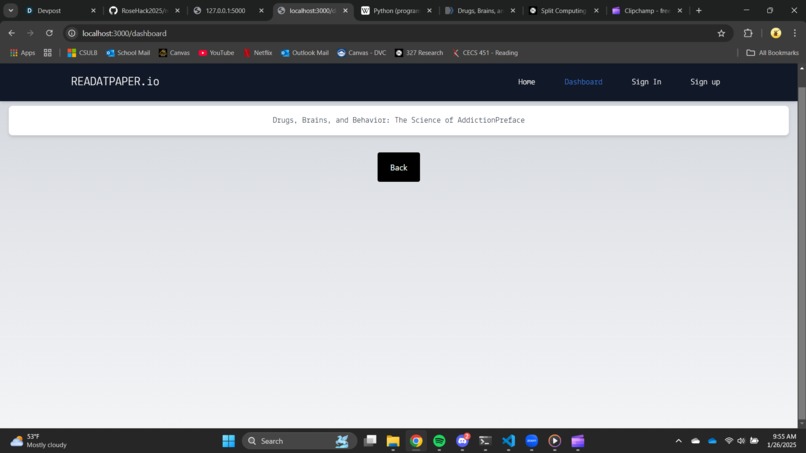
Task: Open the Sign In page link
Action: click(646, 82)
